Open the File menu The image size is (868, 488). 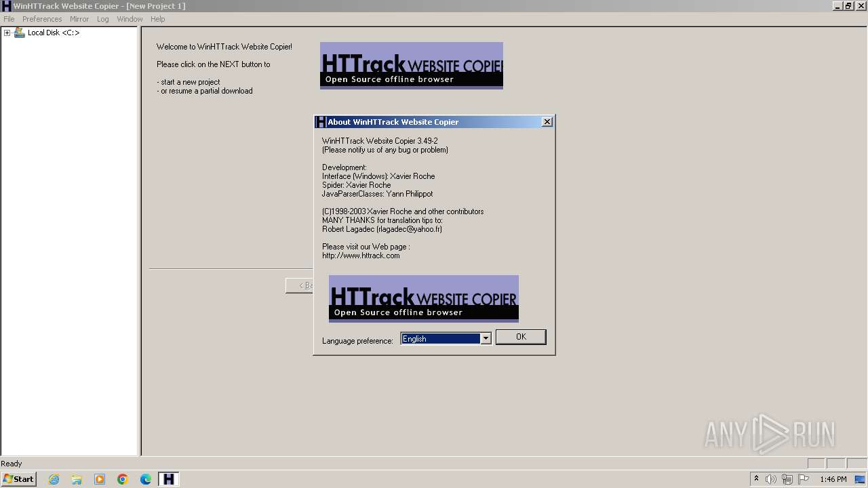[x=9, y=19]
